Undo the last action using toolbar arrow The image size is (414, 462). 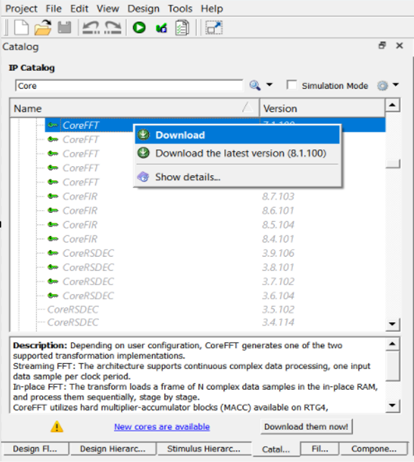(91, 27)
